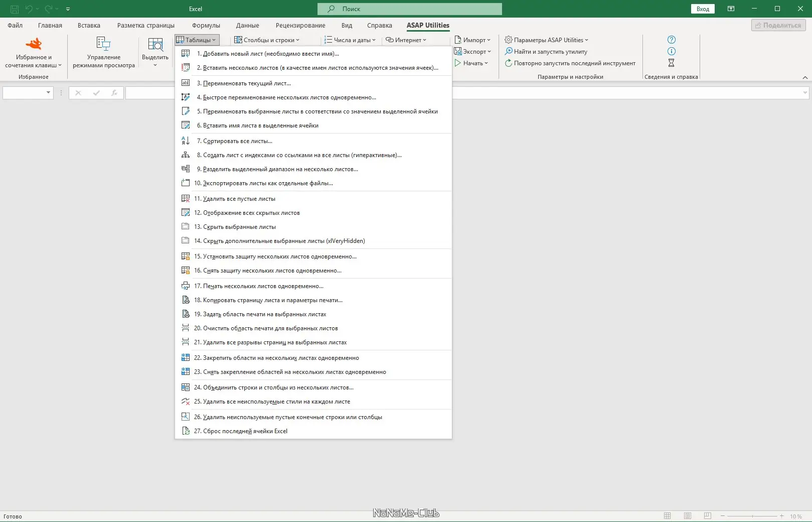812x522 pixels.
Task: Open Параметры ASAP Utilities dropdown
Action: click(x=546, y=40)
